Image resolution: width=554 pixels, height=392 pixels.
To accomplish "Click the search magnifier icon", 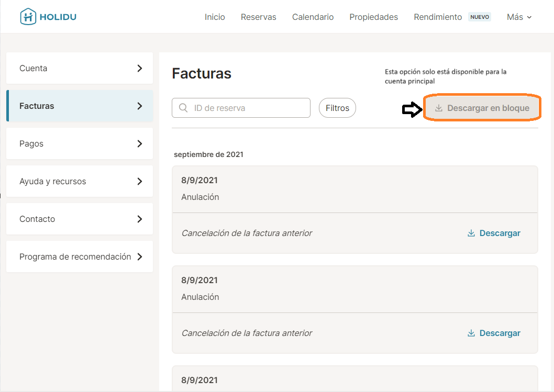I will (x=183, y=108).
